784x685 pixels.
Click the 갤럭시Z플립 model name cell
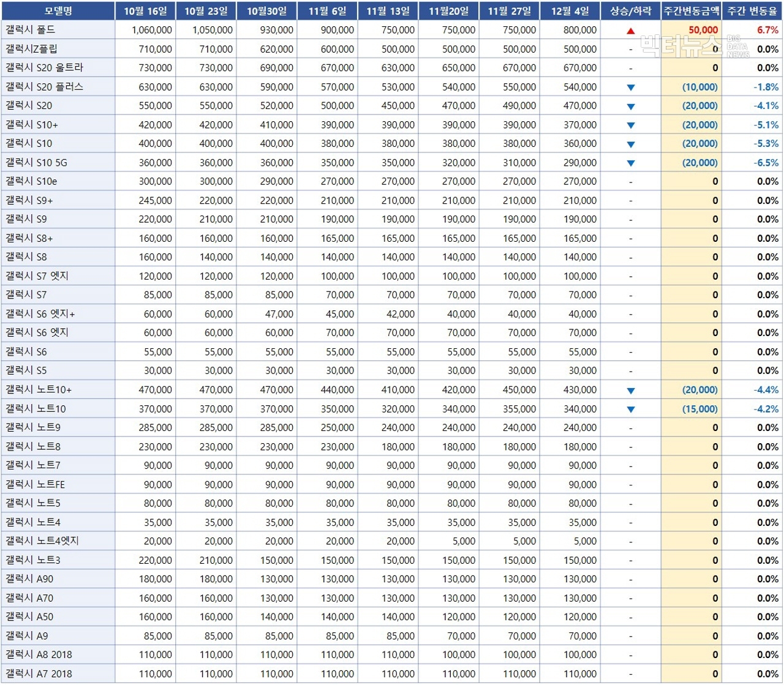(x=58, y=48)
